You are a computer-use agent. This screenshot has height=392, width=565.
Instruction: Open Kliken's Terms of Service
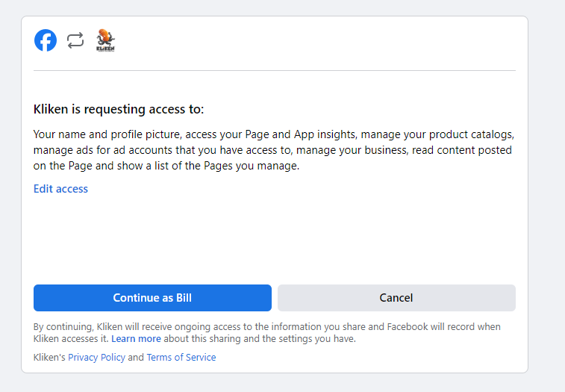click(181, 357)
